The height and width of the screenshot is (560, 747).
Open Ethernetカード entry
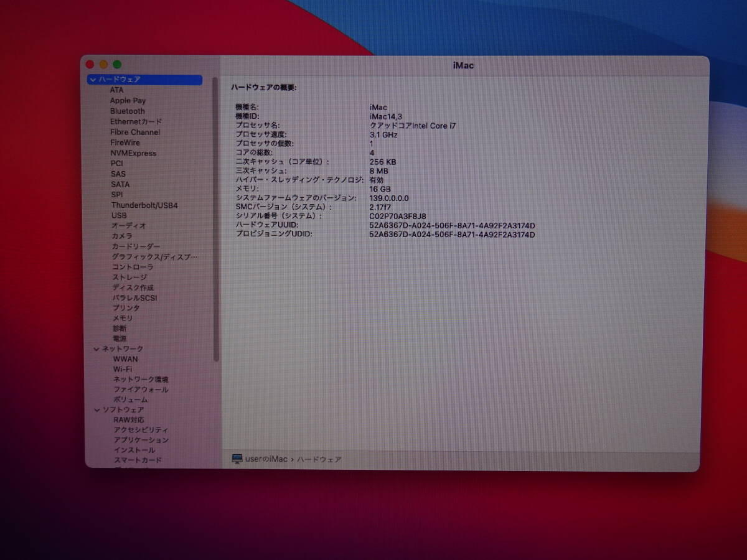point(136,122)
